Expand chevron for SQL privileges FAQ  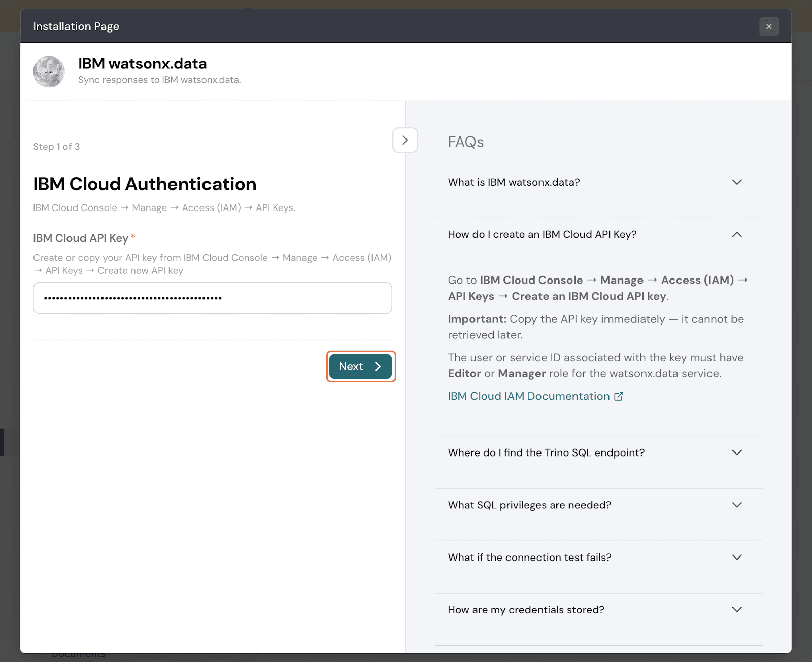point(737,505)
